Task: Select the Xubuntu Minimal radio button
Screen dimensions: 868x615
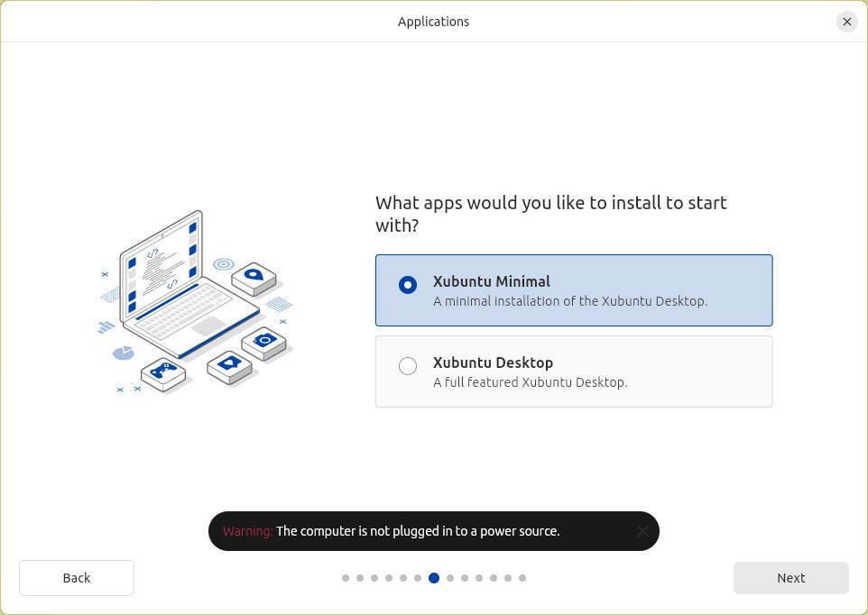Action: 408,285
